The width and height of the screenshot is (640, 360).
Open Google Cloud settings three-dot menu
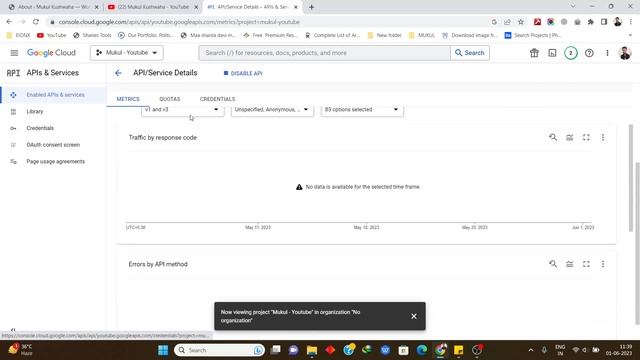point(607,53)
